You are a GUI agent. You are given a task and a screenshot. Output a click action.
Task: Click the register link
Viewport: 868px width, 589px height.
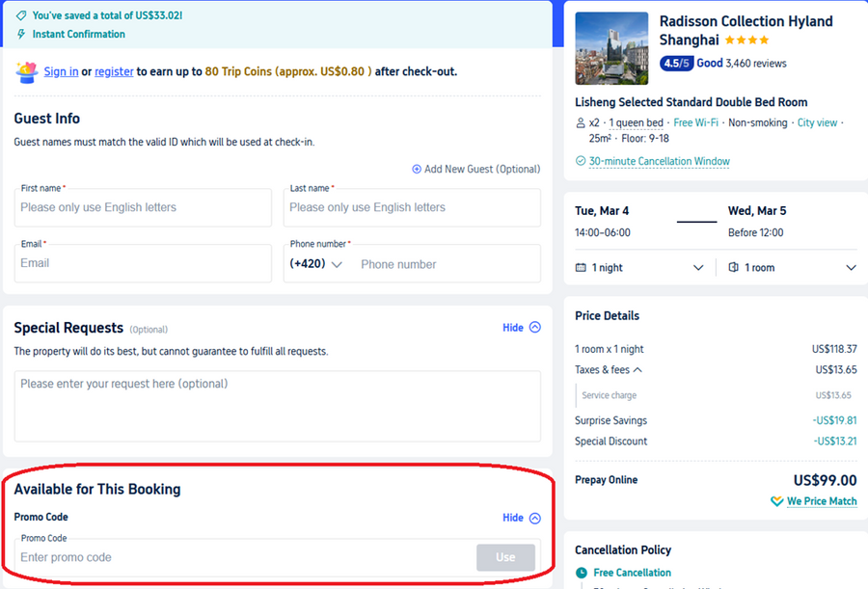tap(114, 71)
